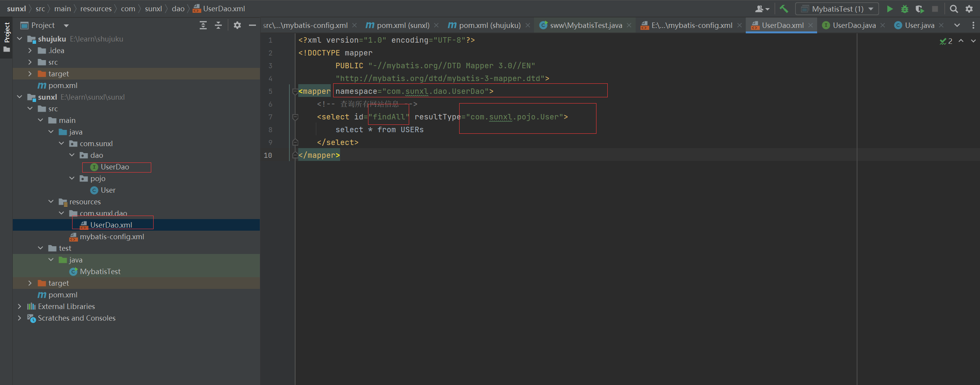Collapse the pojo package
The width and height of the screenshot is (980, 385).
[72, 178]
